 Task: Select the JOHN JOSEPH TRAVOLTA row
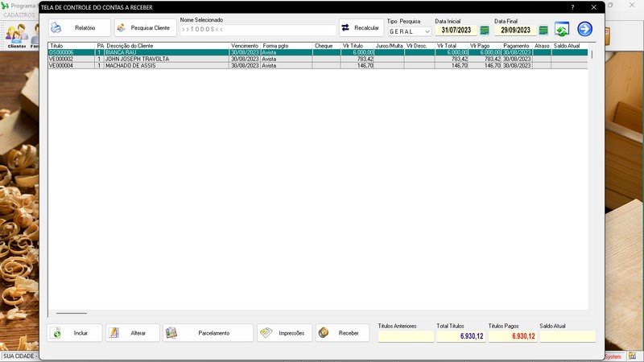point(137,59)
